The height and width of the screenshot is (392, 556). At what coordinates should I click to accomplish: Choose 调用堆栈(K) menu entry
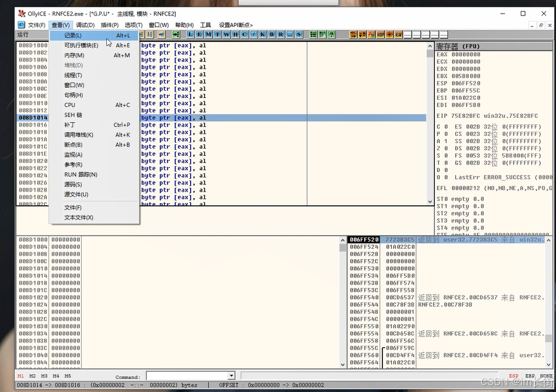pos(94,135)
